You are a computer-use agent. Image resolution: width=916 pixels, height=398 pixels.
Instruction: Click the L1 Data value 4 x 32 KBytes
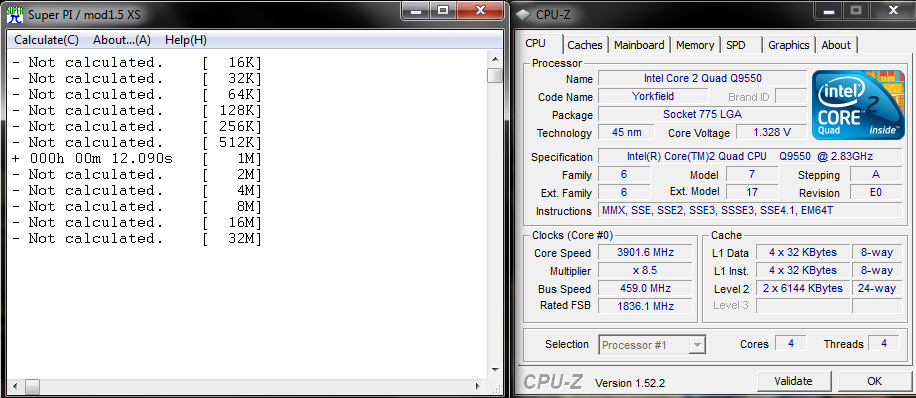click(x=803, y=252)
